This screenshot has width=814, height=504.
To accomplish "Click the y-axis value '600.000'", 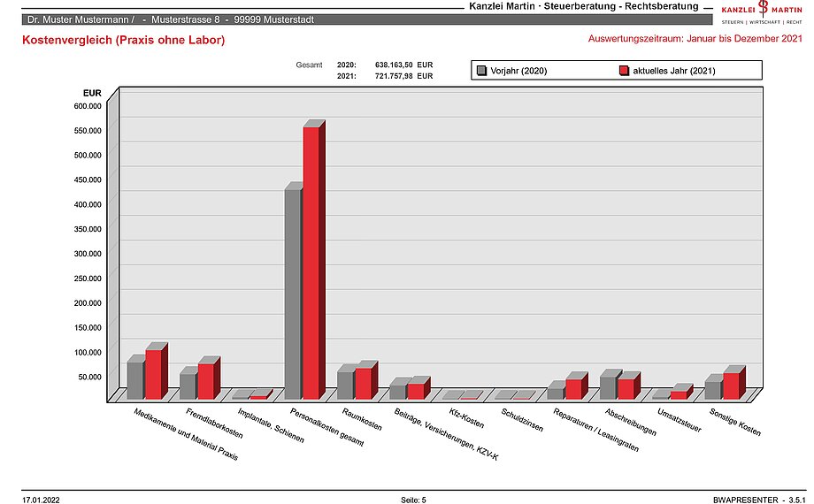I will 88,106.
